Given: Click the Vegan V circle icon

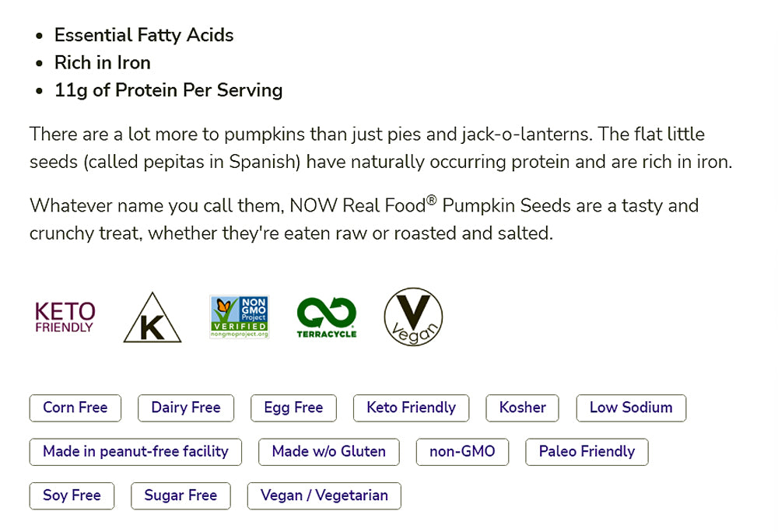Looking at the screenshot, I should pyautogui.click(x=413, y=317).
